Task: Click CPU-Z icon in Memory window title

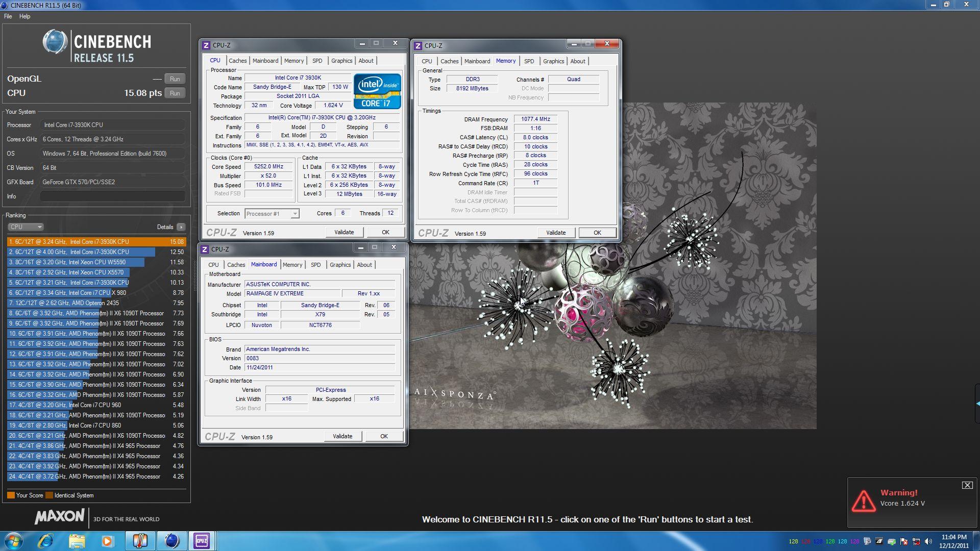Action: click(418, 45)
